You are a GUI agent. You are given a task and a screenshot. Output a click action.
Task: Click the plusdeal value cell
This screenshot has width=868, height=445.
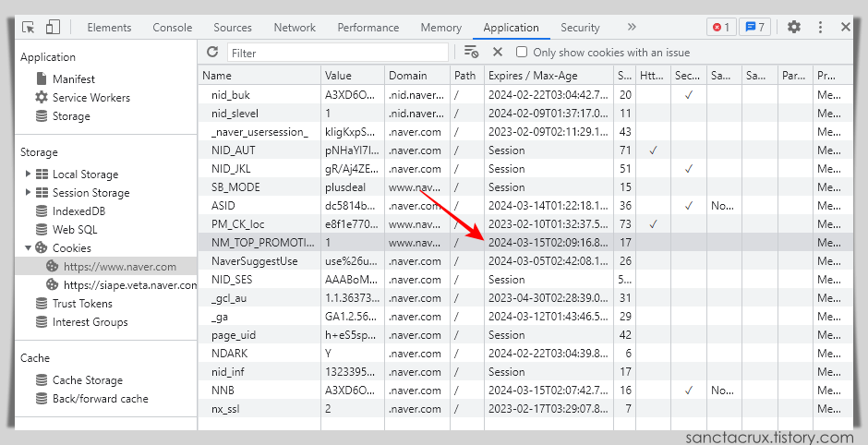tap(353, 187)
